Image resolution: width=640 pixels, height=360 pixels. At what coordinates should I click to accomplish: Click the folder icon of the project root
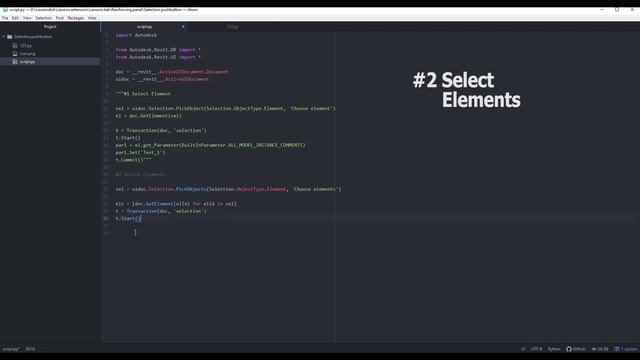(10, 37)
